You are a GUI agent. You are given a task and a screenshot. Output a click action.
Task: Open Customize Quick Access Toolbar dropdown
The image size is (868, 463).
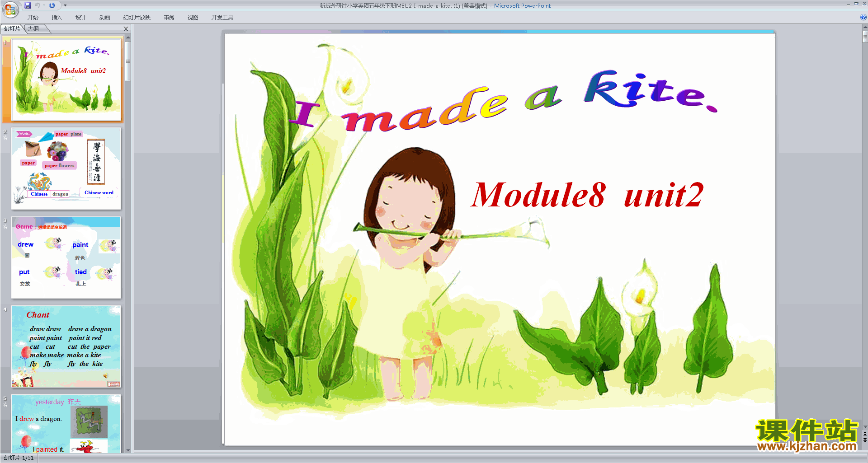click(65, 5)
